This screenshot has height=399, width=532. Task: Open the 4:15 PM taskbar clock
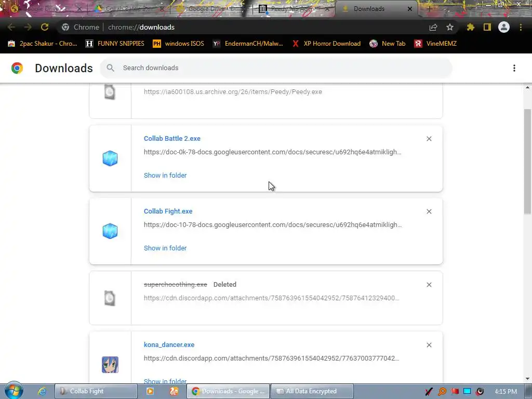[x=506, y=392]
